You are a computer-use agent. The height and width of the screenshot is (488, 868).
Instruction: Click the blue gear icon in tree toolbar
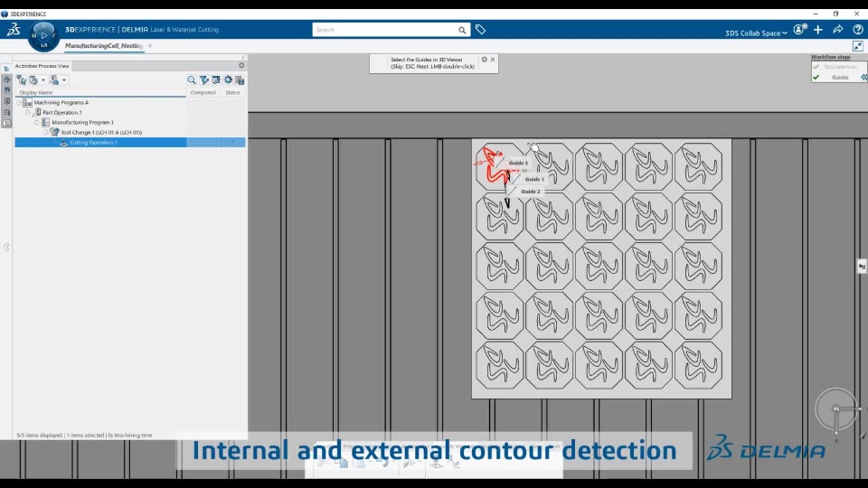pos(228,80)
